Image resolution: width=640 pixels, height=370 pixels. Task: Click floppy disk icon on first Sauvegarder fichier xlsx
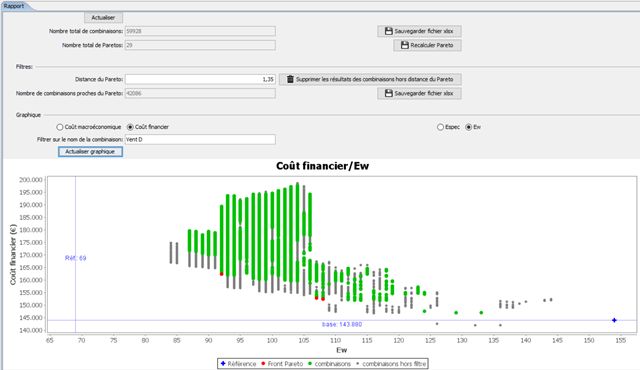point(389,31)
